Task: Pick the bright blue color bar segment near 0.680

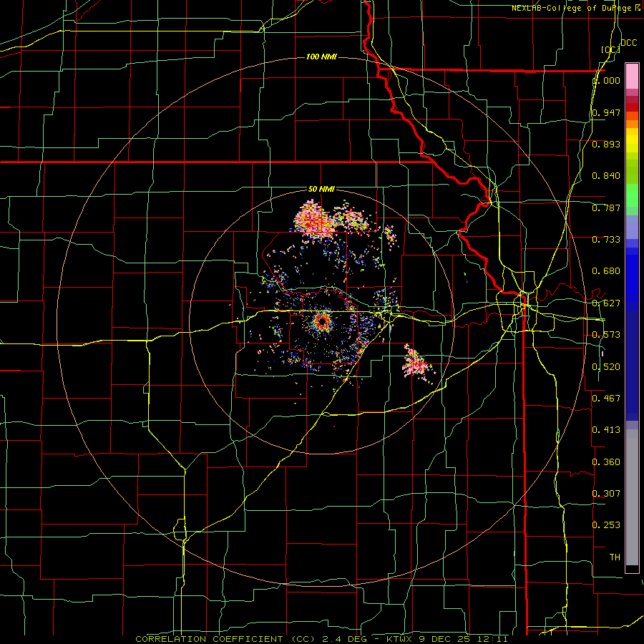Action: [x=632, y=275]
